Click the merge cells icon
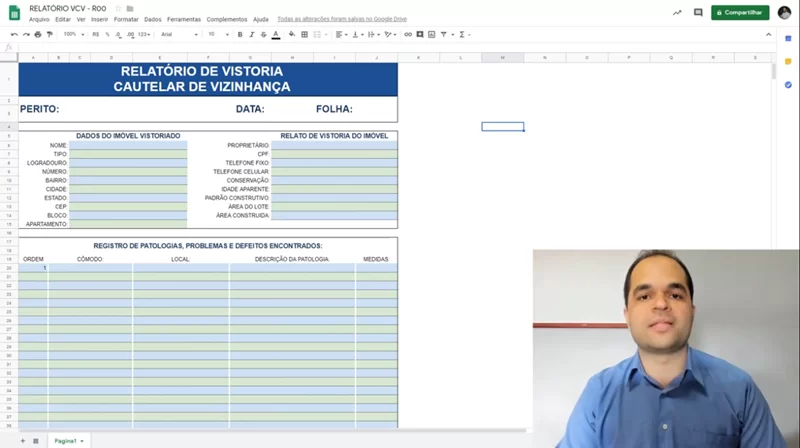 click(x=317, y=35)
